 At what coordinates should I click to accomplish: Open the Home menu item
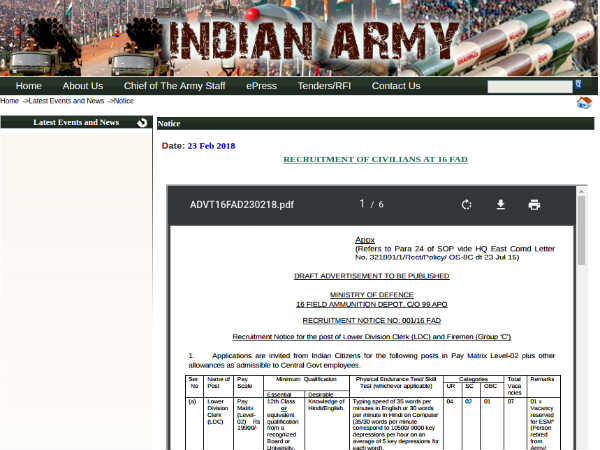click(29, 86)
